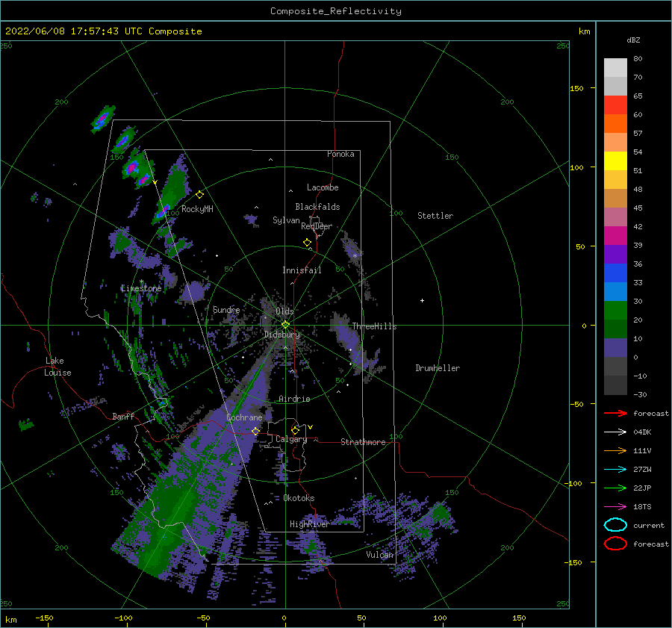Click the Stettler town label

pyautogui.click(x=435, y=216)
